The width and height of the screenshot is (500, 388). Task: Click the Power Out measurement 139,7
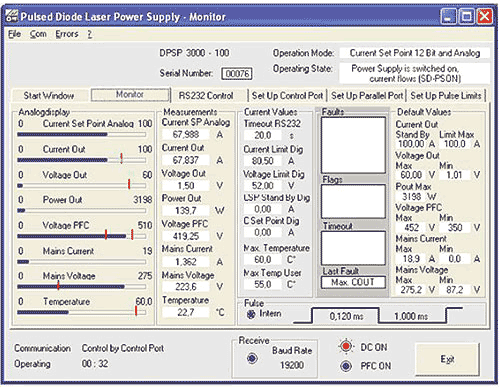coord(186,211)
